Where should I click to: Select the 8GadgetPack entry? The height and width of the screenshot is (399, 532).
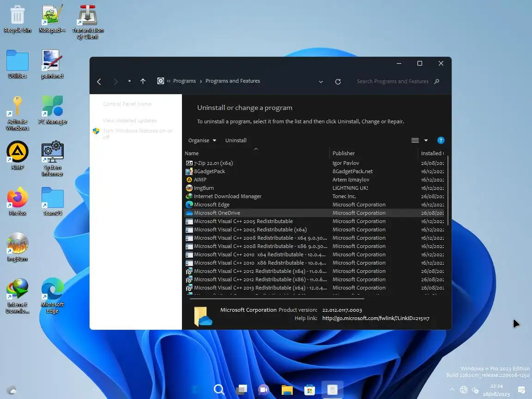coord(314,171)
